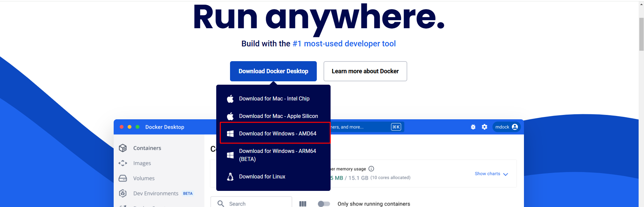
Task: Click Apple logo beside Mac Intel Chip
Action: pos(230,99)
